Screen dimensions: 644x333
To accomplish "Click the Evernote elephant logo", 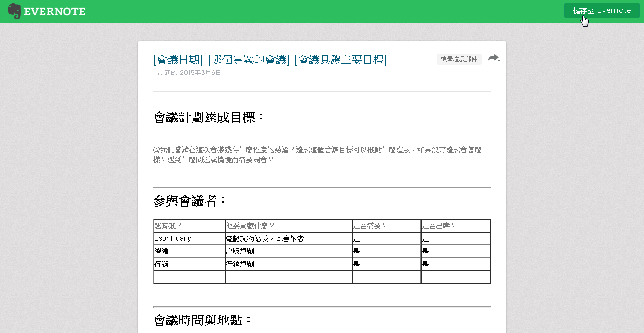I will coord(14,10).
